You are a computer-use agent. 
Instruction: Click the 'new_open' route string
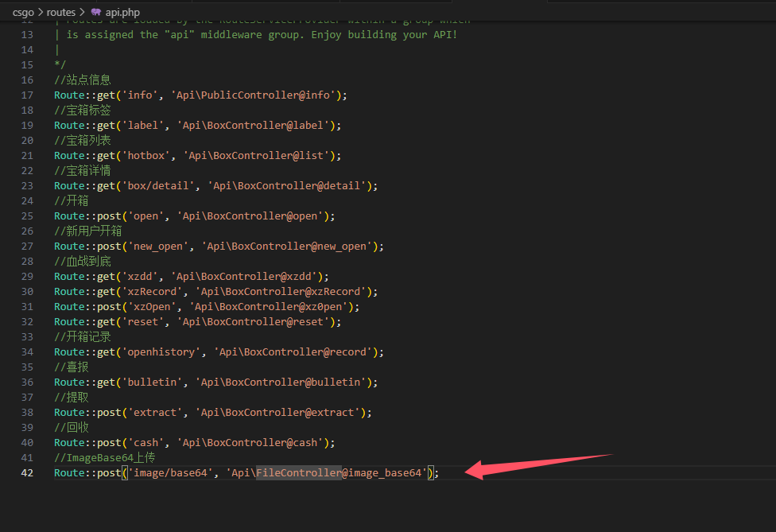click(x=158, y=247)
